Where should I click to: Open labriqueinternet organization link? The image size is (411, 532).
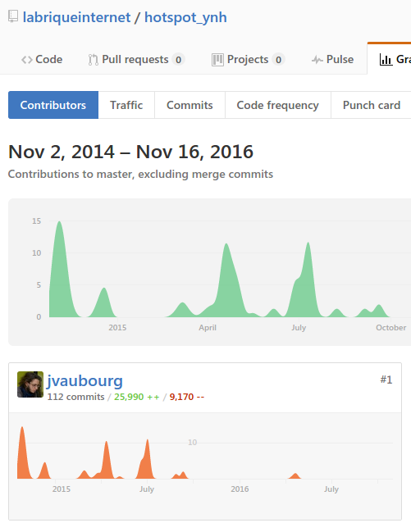pos(76,17)
